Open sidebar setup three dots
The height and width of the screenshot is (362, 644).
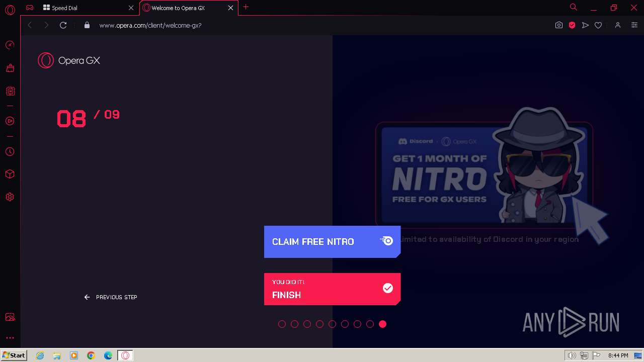10,338
